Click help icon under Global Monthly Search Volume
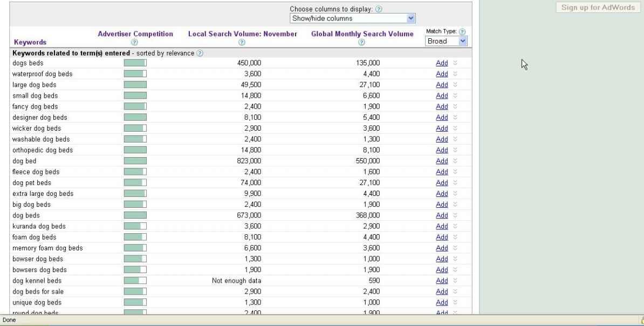Image resolution: width=644 pixels, height=326 pixels. [362, 42]
